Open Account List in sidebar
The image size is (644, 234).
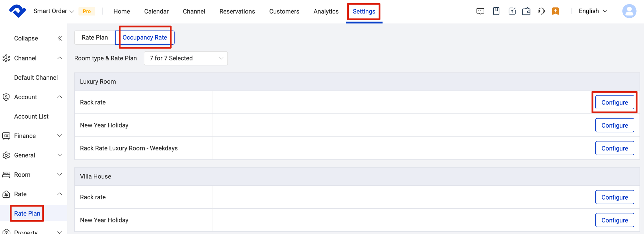point(31,116)
